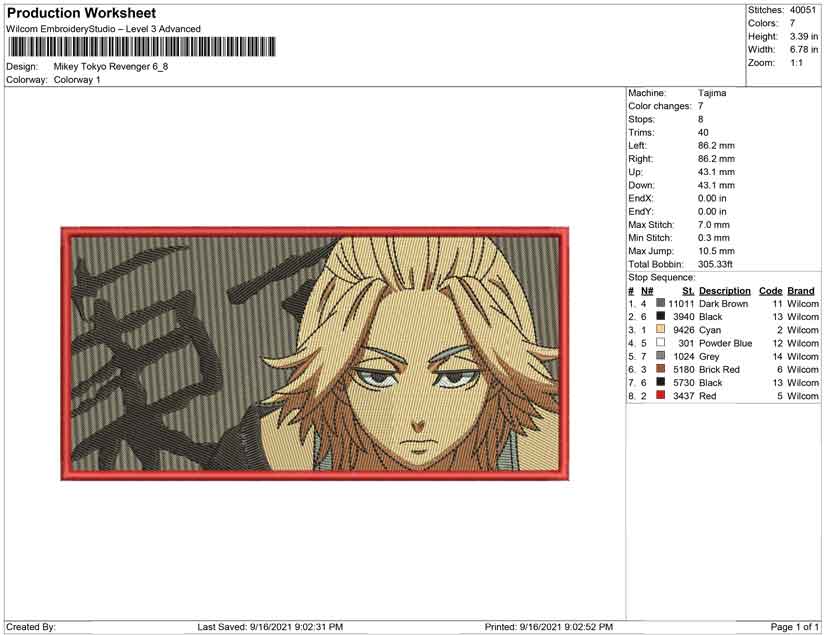Viewport: 825px width, 635px height.
Task: Click stitch count 301 in Powder Blue row
Action: tap(686, 343)
